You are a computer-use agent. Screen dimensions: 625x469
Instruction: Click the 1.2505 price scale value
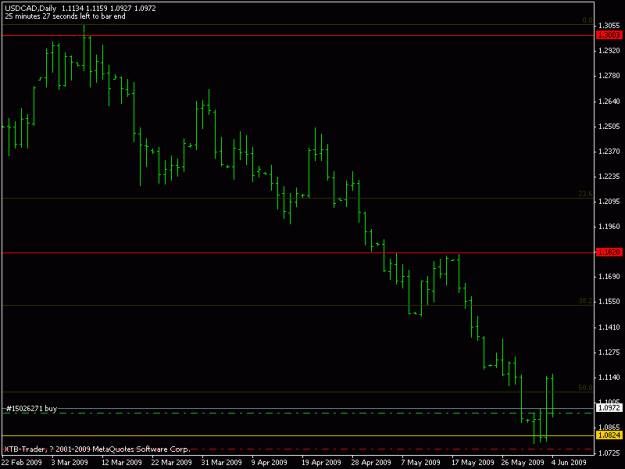tap(609, 126)
